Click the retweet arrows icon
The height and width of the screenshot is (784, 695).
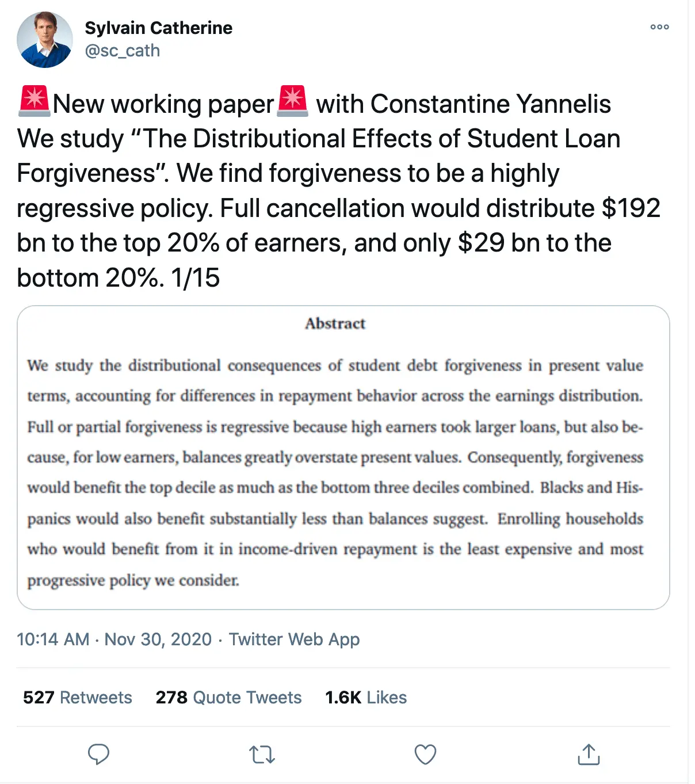(x=262, y=754)
